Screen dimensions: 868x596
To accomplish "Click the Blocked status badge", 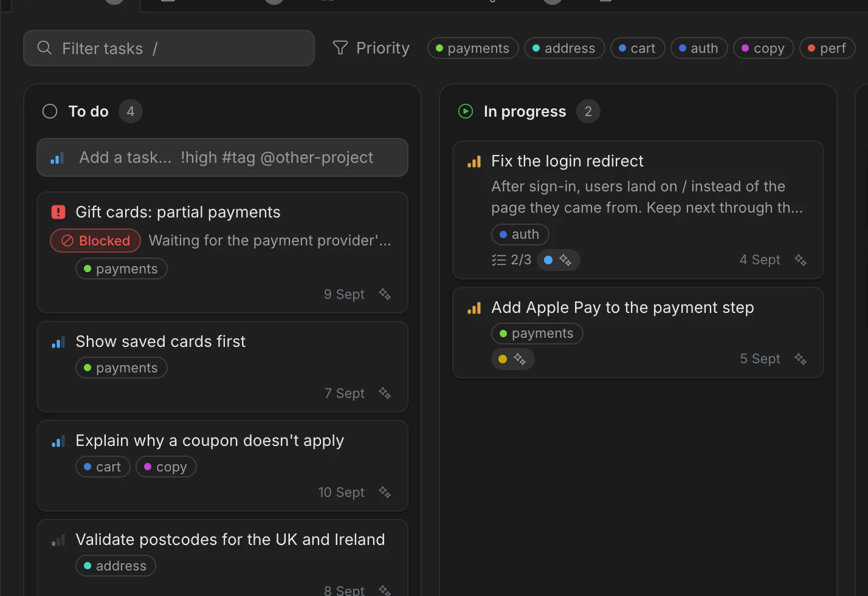I will (x=95, y=241).
